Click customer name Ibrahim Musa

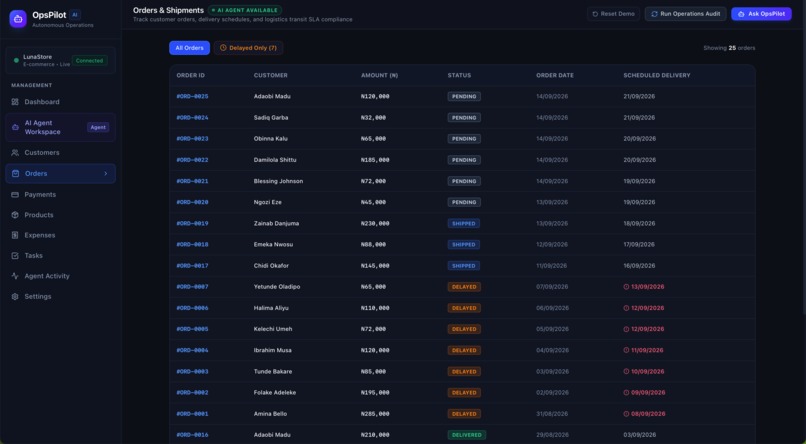272,350
